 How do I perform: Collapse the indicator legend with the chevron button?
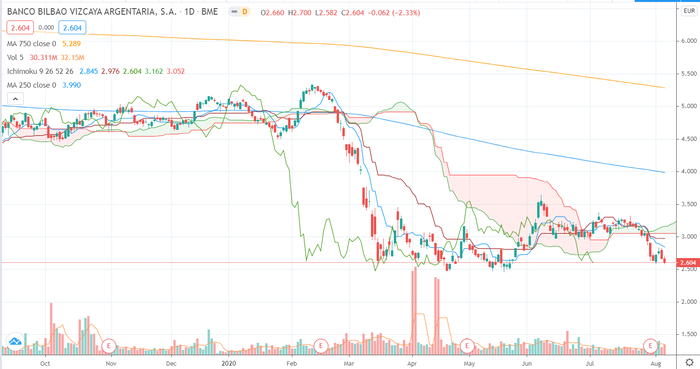(x=15, y=99)
